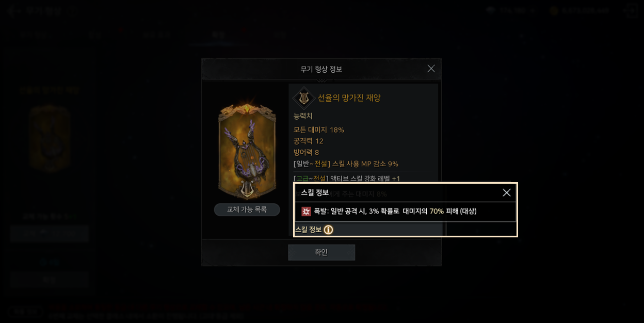Click the 스킬 정보 label at dialog bottom
Viewport: 644px width, 323px height.
click(308, 230)
